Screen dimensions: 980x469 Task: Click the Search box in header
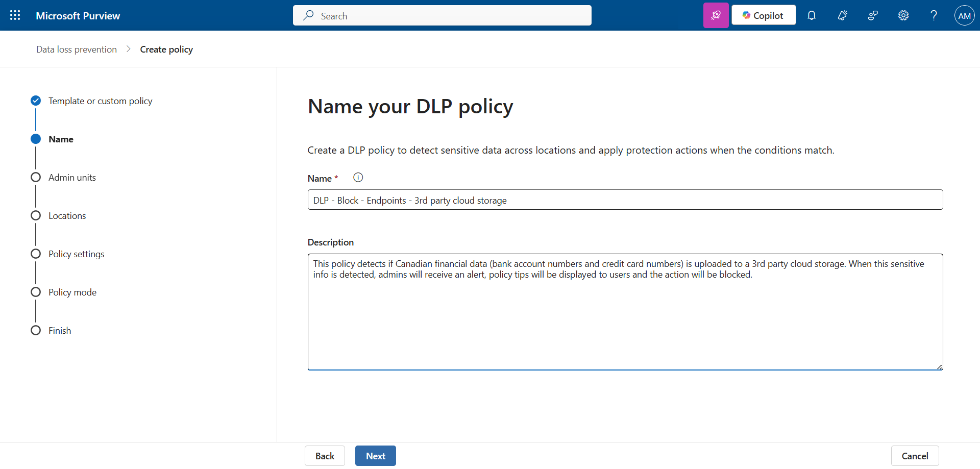[442, 16]
